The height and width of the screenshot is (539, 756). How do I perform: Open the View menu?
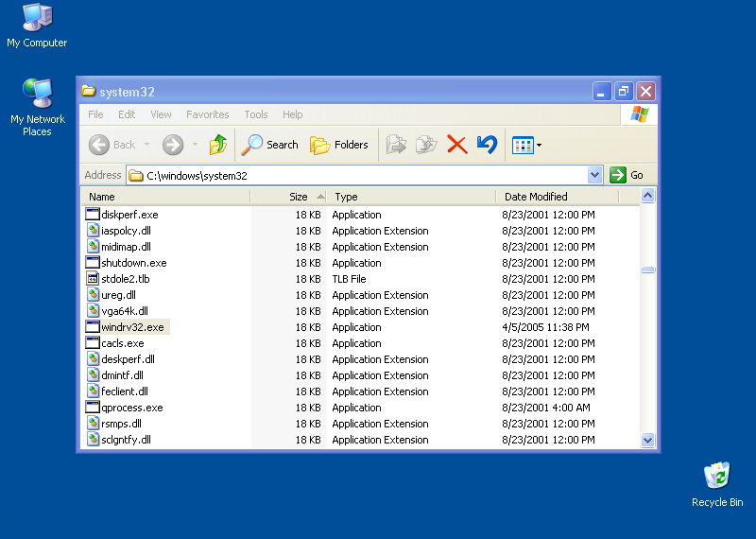pyautogui.click(x=161, y=114)
